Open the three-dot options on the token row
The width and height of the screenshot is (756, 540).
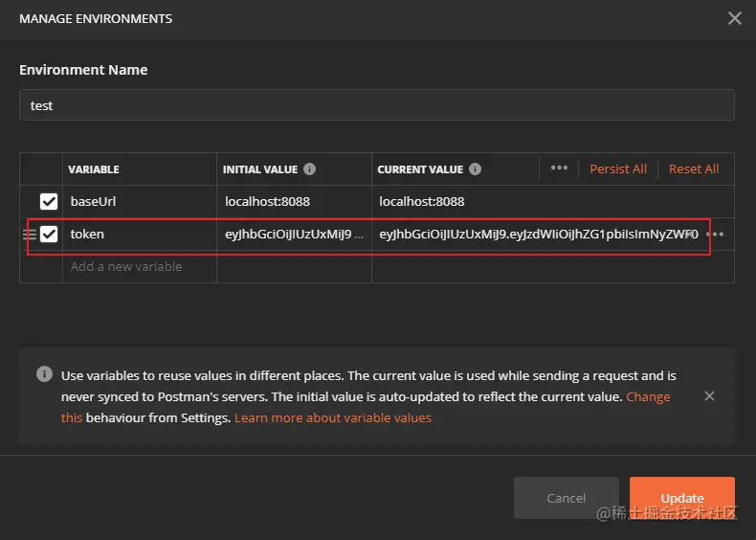tap(715, 234)
